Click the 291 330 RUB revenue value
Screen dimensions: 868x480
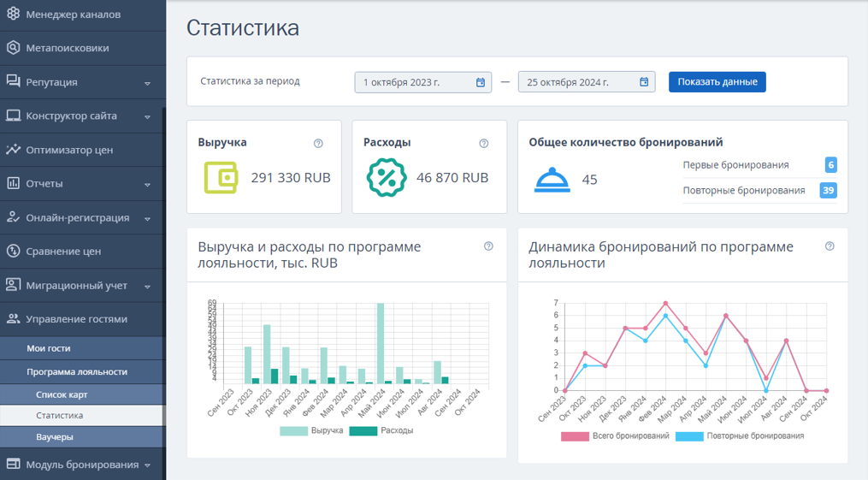(x=291, y=178)
